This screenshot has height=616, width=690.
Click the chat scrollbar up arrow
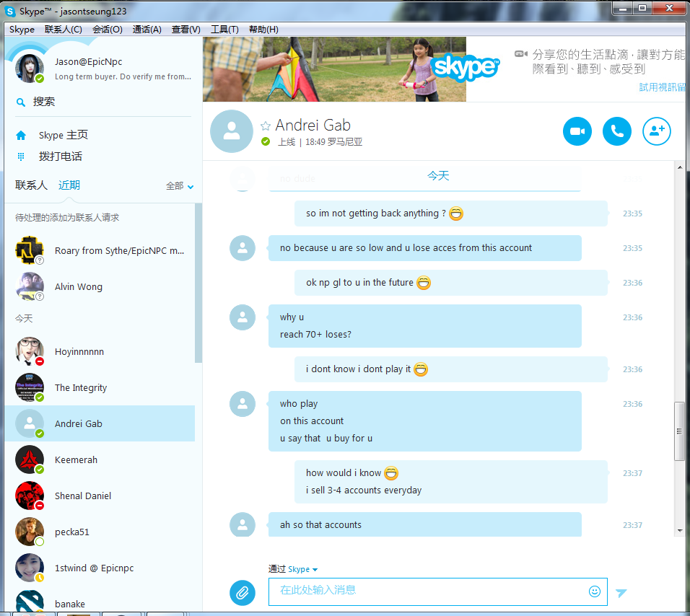coord(680,167)
